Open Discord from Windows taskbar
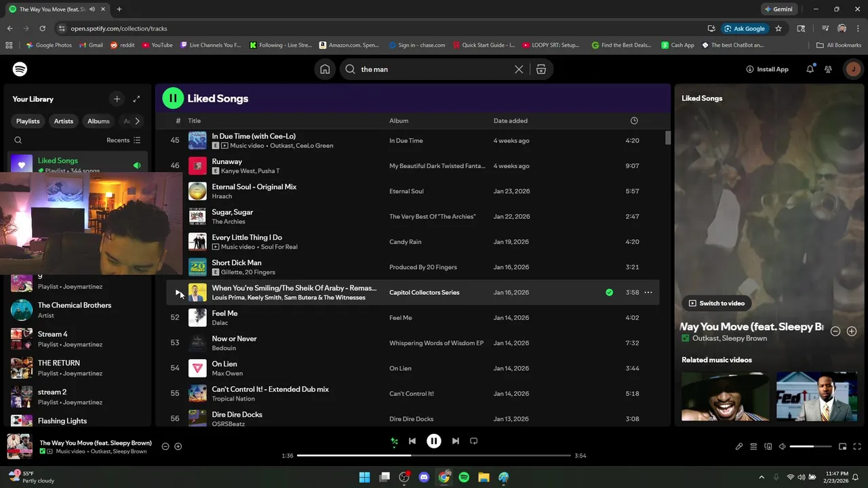 click(x=425, y=477)
